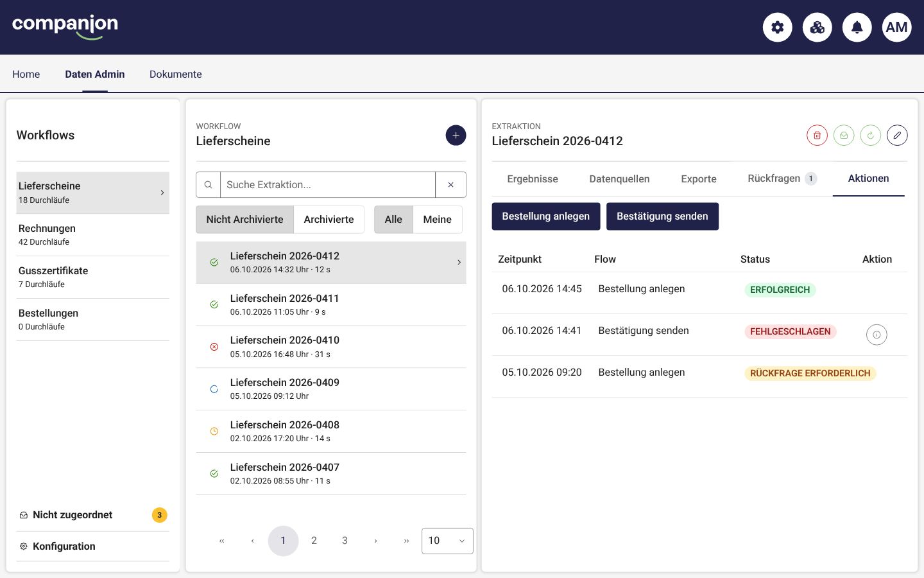Viewport: 924px width, 578px height.
Task: Click the cubes icon in header
Action: [x=817, y=28]
